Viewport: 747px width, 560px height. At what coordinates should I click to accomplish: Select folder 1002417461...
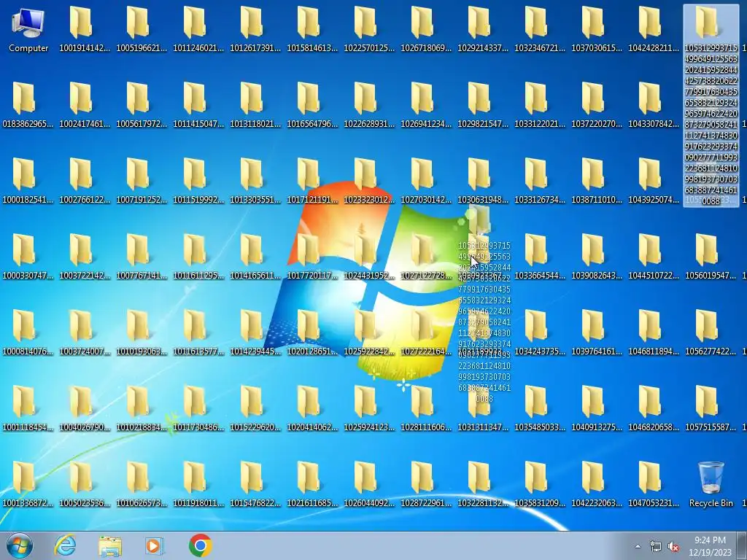coord(85,105)
